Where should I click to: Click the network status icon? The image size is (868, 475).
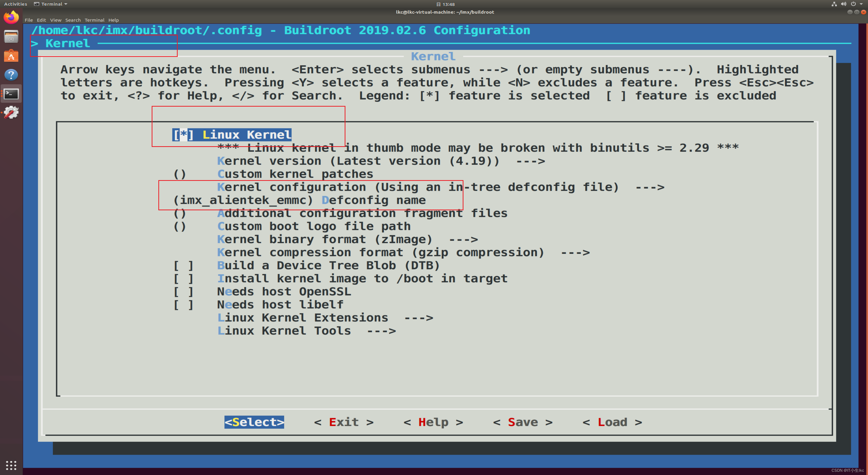click(834, 4)
